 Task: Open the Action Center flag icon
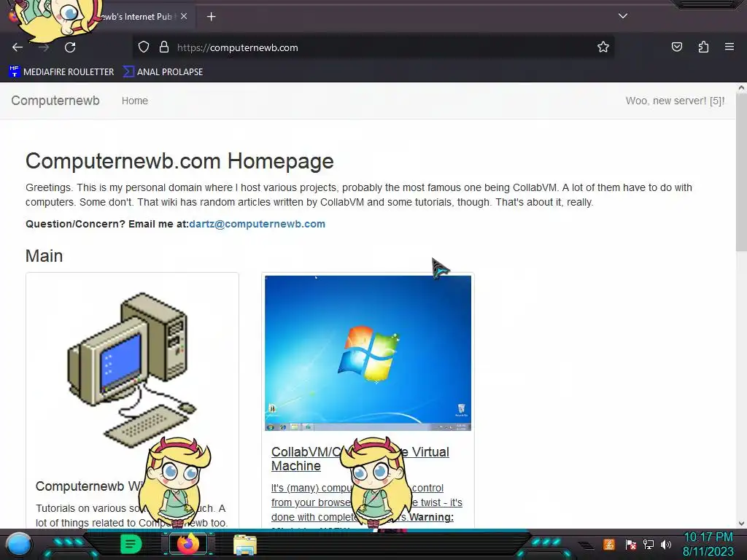(630, 544)
